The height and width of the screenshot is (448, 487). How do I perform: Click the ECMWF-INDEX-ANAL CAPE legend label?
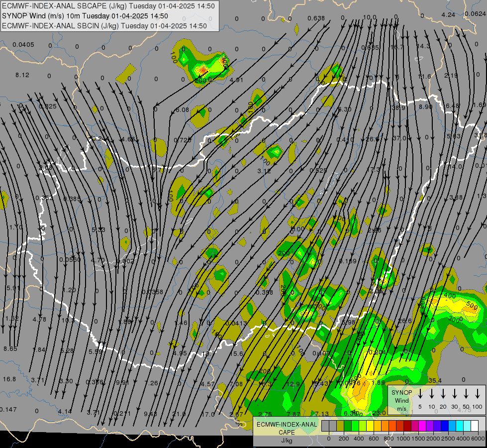[287, 428]
